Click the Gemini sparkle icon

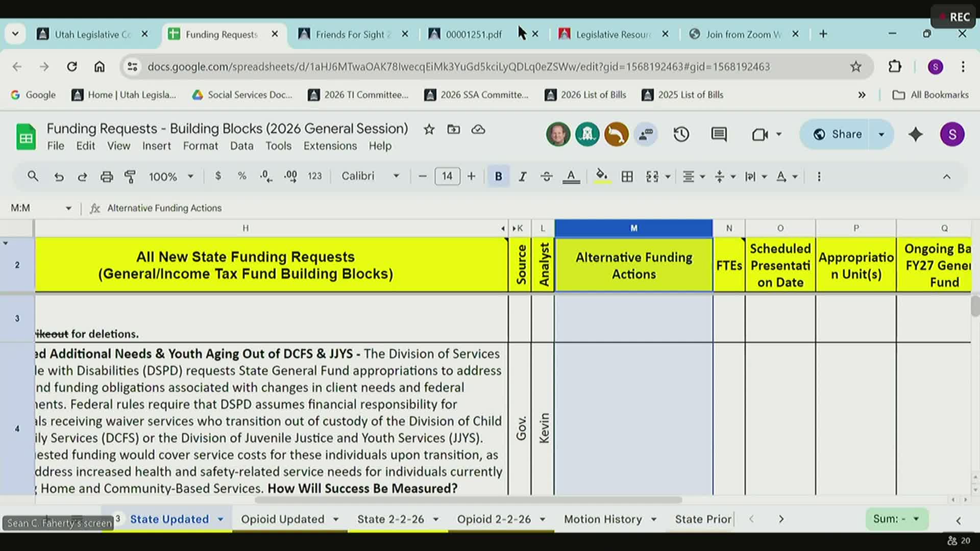(x=916, y=134)
